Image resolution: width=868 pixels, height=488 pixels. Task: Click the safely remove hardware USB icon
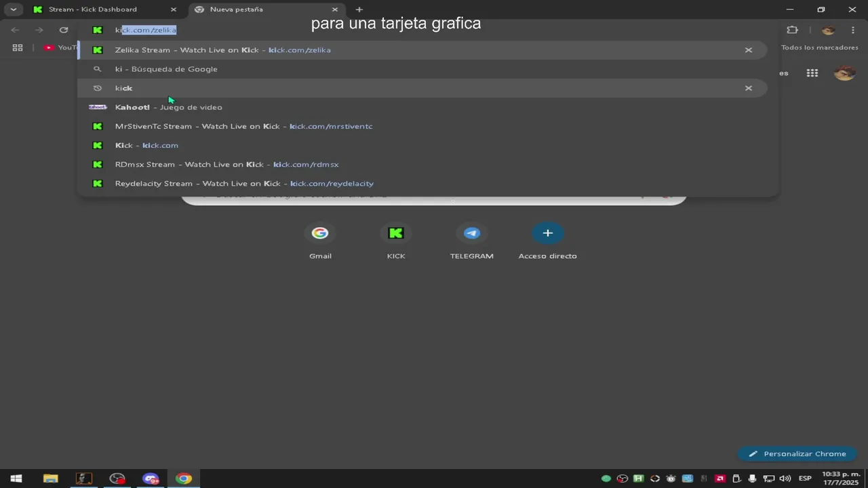coord(736,479)
